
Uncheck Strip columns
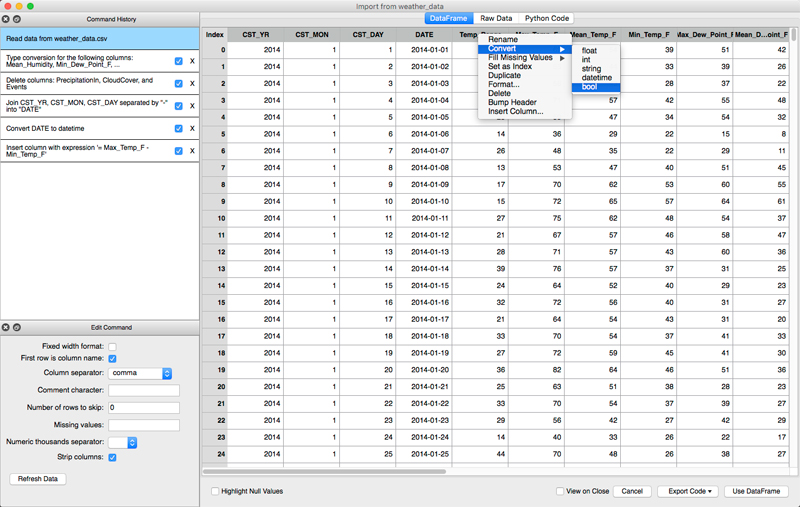coord(112,458)
